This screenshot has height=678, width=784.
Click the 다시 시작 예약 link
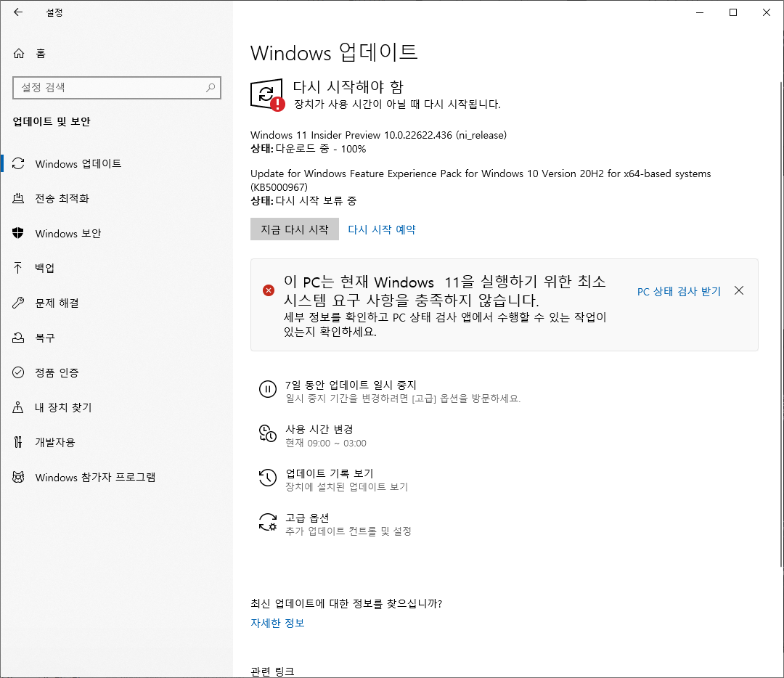(x=382, y=229)
